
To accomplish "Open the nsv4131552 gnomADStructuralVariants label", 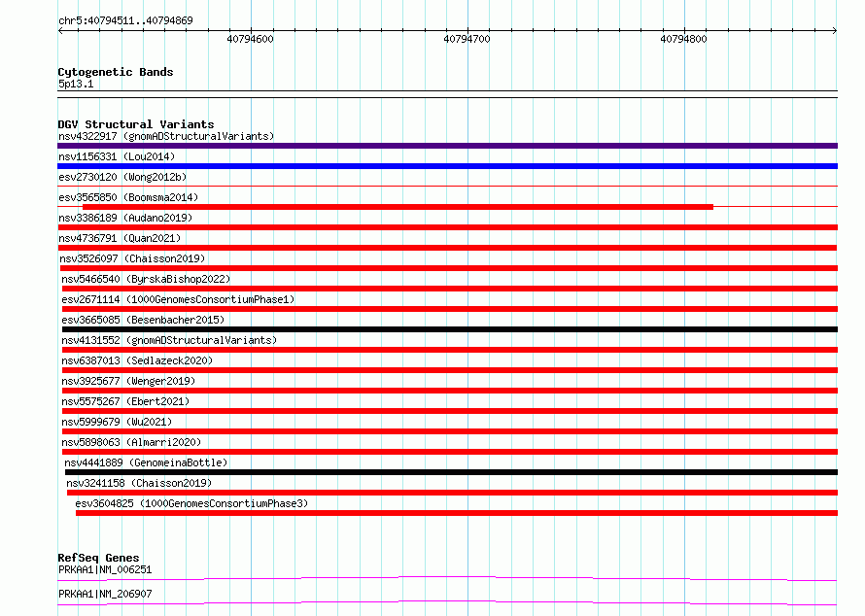I will (x=169, y=340).
